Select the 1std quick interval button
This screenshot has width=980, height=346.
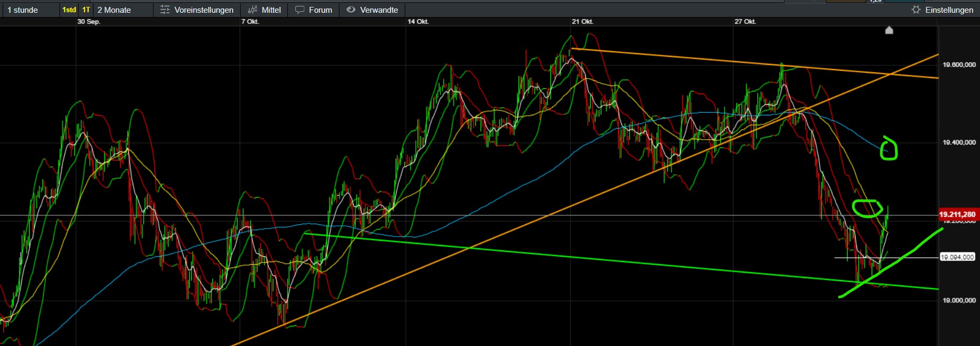(x=69, y=10)
